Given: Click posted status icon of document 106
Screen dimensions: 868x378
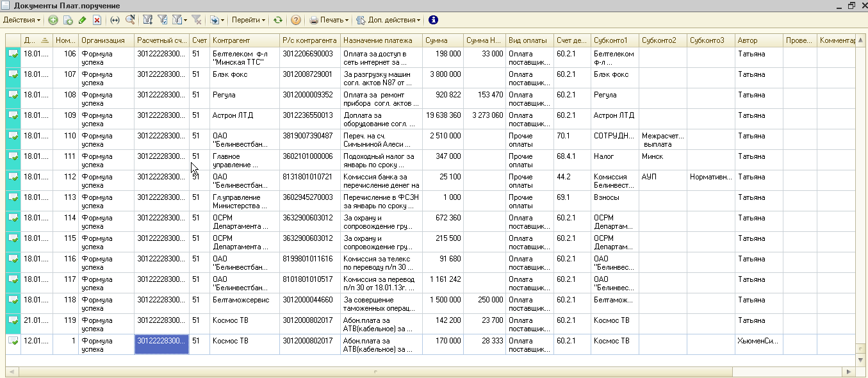Looking at the screenshot, I should pos(13,55).
